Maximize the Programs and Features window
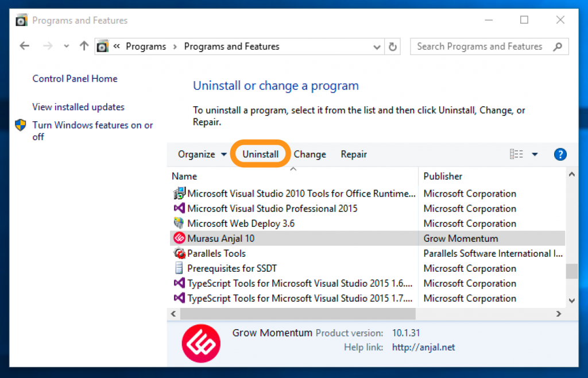 [x=524, y=20]
